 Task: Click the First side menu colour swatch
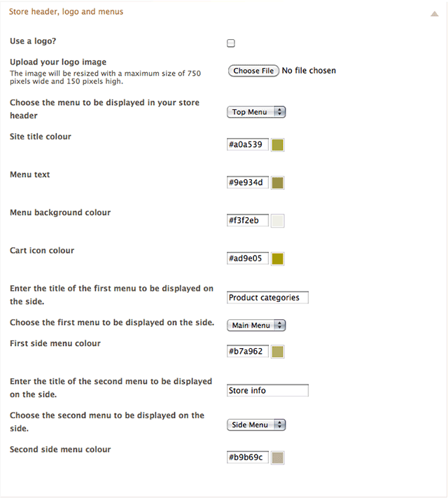click(x=277, y=352)
